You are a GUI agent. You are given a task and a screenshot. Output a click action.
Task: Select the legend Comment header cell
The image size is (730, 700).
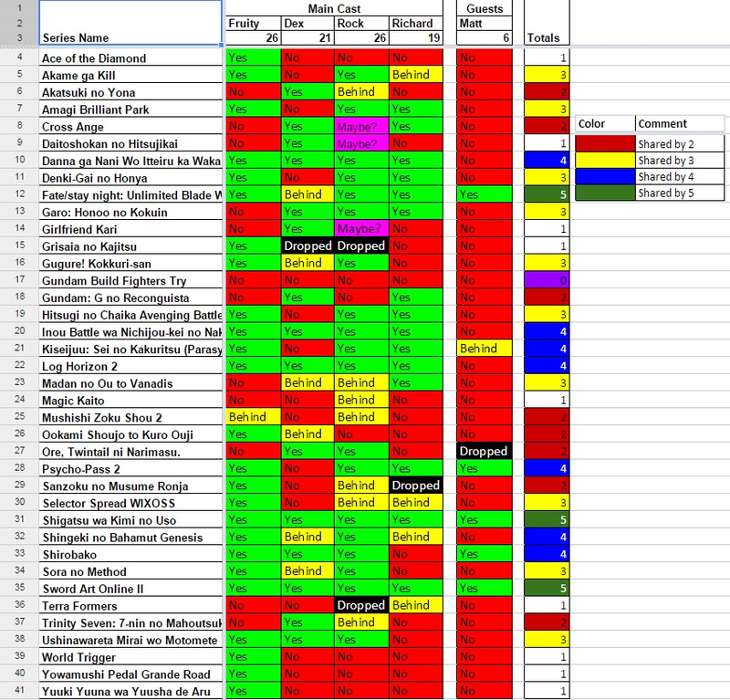click(680, 123)
